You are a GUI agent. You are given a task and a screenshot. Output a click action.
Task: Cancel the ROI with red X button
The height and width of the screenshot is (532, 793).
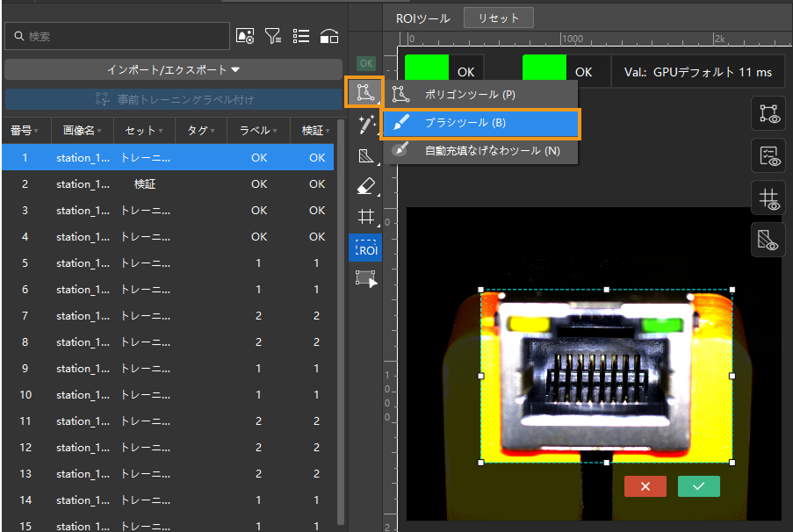(x=645, y=486)
